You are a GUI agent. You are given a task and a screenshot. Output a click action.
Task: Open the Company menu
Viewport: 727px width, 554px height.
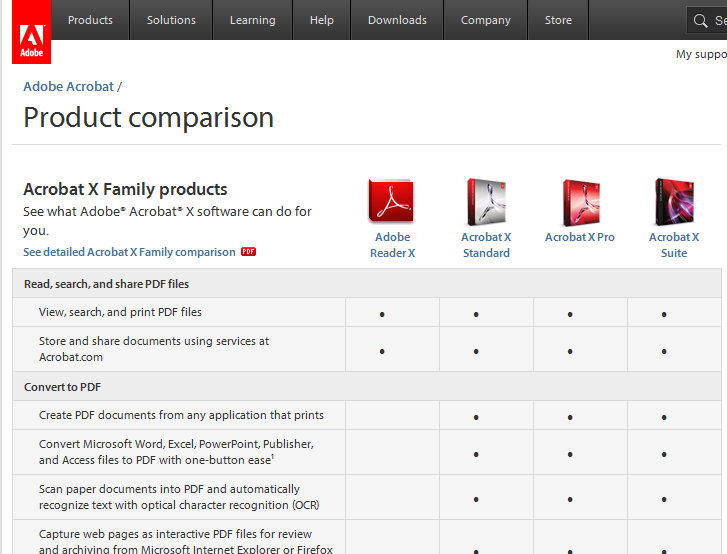tap(486, 20)
